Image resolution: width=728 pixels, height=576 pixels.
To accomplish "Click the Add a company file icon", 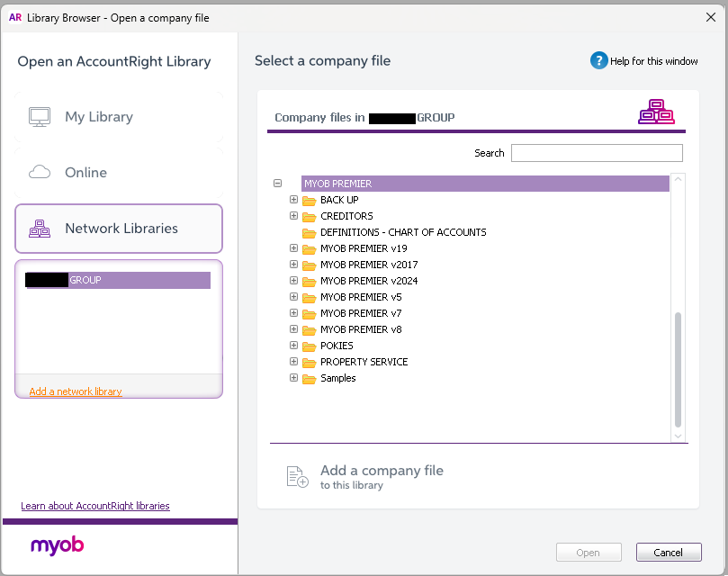I will coord(297,477).
